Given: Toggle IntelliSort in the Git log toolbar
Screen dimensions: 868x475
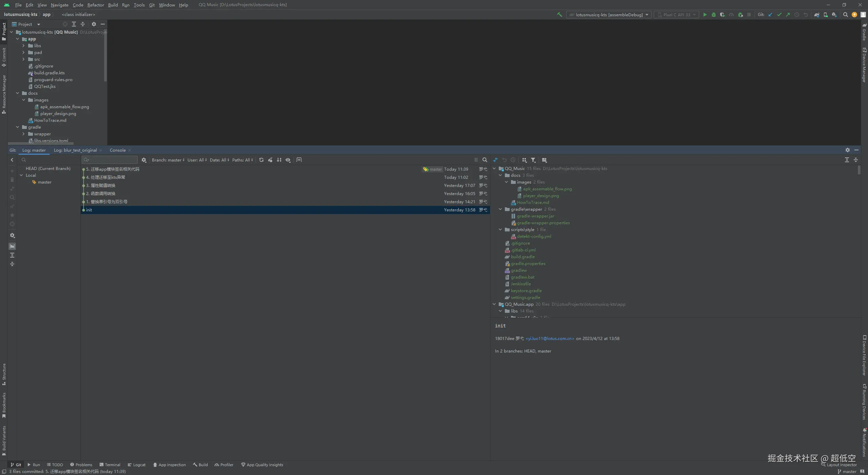Looking at the screenshot, I should click(279, 160).
